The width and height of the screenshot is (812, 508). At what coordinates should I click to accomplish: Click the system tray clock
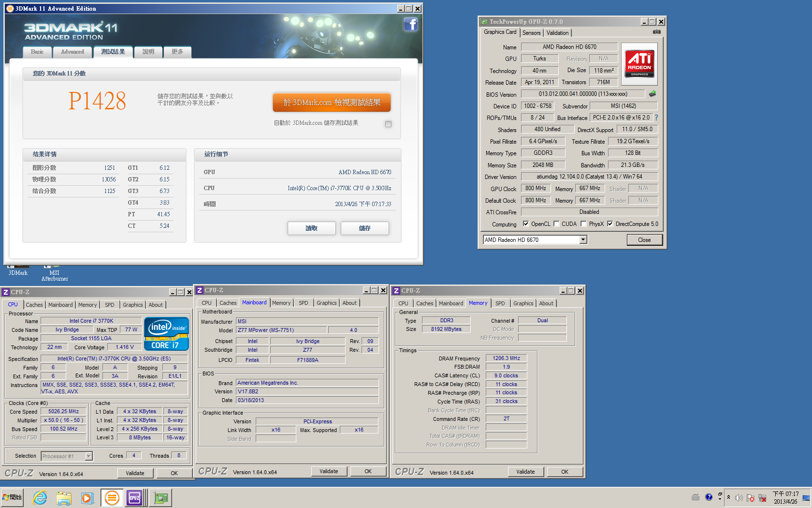point(785,497)
